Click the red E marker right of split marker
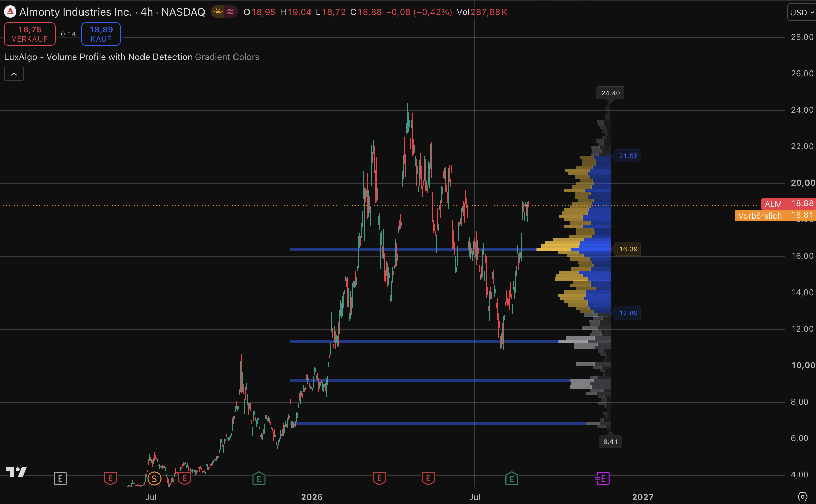The height and width of the screenshot is (504, 816). coord(185,478)
